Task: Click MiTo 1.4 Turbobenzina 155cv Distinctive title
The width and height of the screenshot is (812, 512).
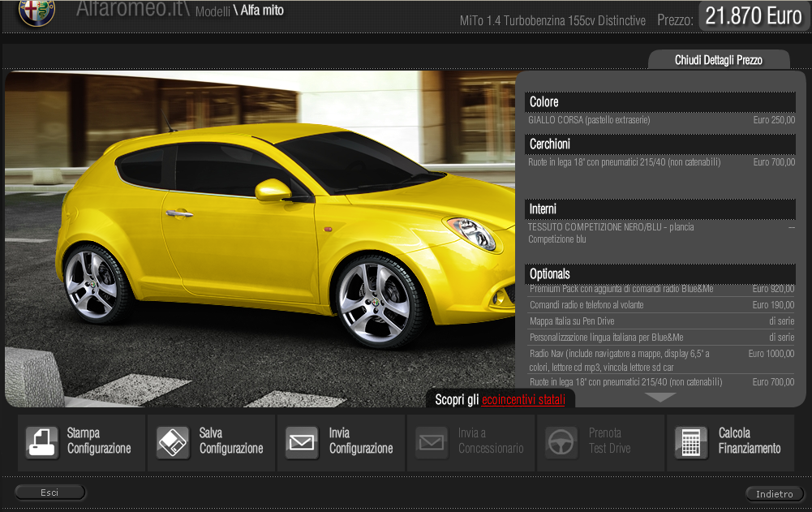Action: coord(552,21)
